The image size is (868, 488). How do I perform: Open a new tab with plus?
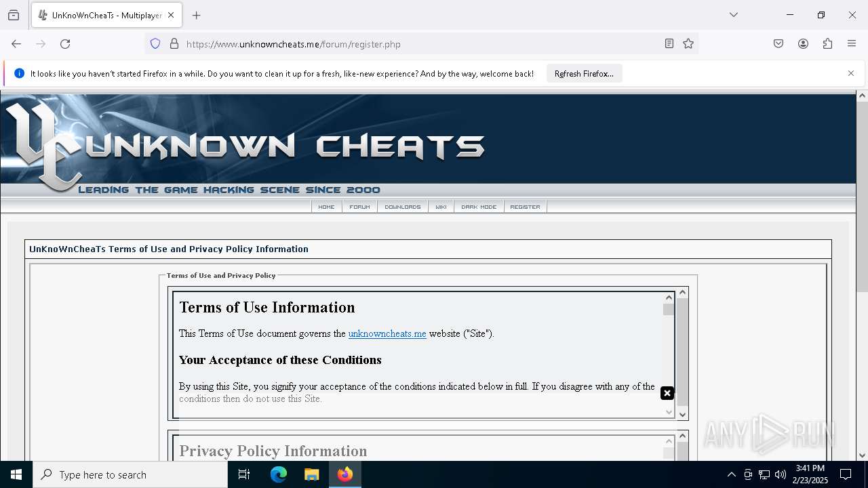197,15
